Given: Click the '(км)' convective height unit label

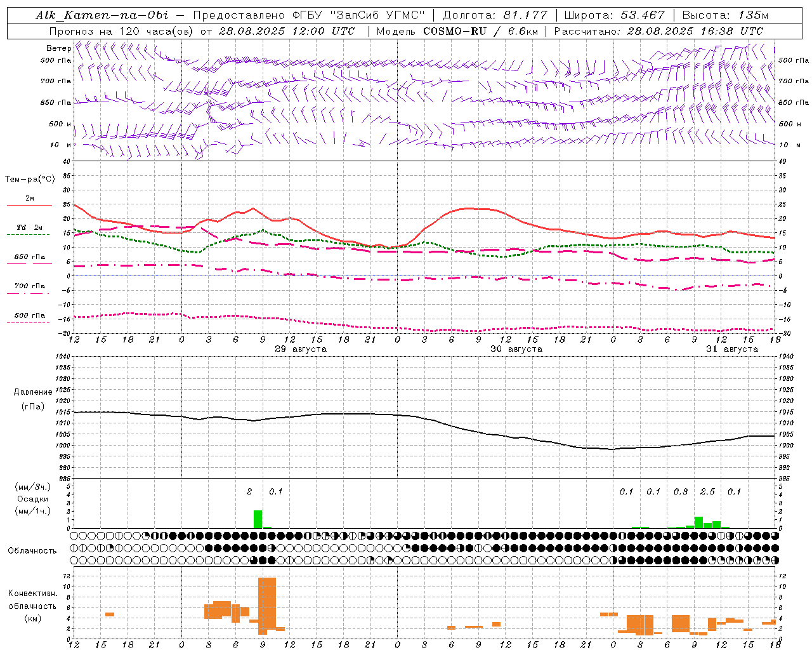Looking at the screenshot, I should click(33, 618).
